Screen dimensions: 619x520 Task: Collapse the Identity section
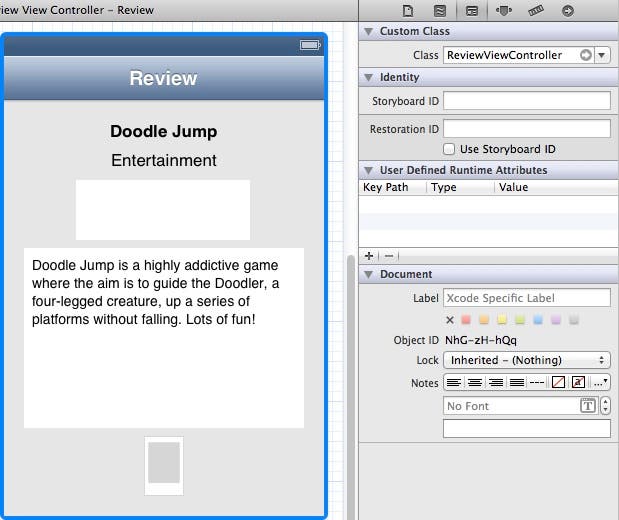coord(369,77)
